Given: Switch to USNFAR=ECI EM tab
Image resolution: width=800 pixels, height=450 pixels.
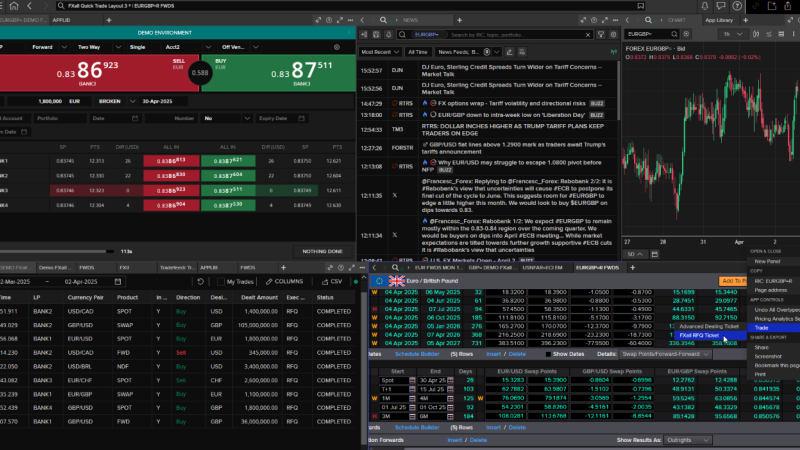Looking at the screenshot, I should [542, 268].
